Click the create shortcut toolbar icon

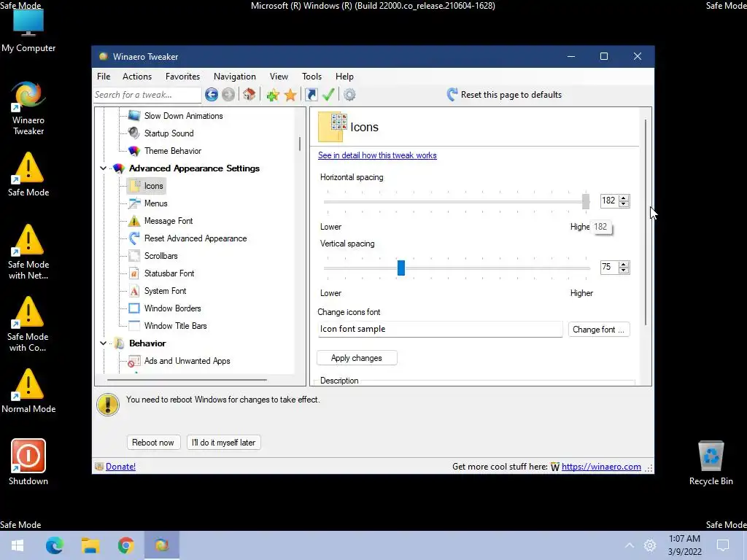click(x=311, y=95)
